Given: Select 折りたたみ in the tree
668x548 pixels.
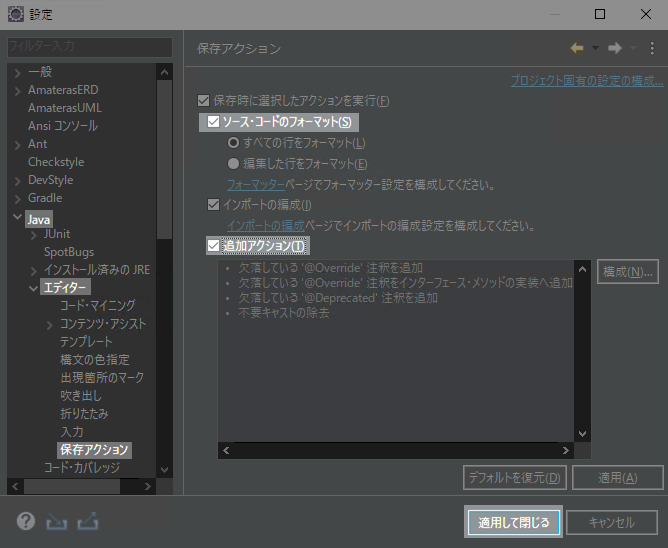Looking at the screenshot, I should coord(84,414).
